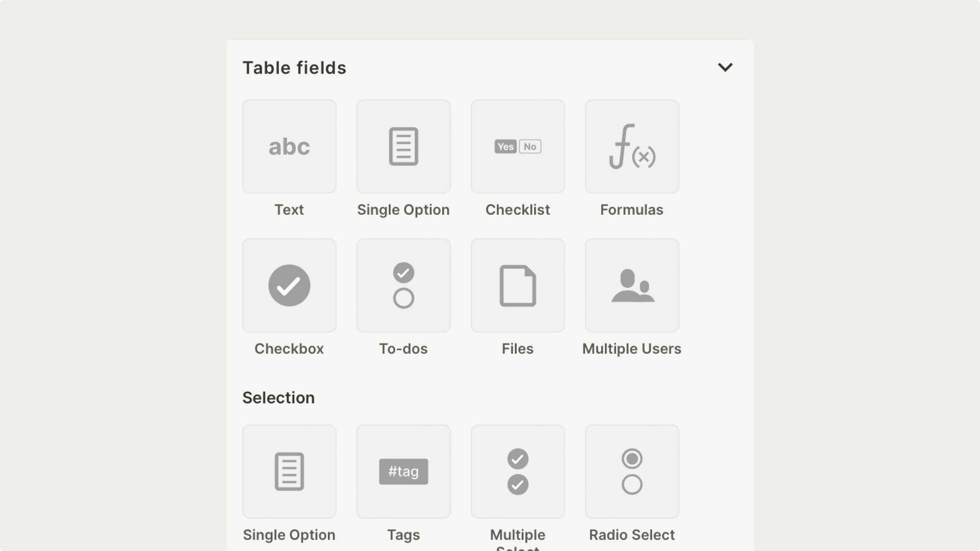Click the Multiple Users label text
The height and width of the screenshot is (551, 980).
pyautogui.click(x=632, y=349)
